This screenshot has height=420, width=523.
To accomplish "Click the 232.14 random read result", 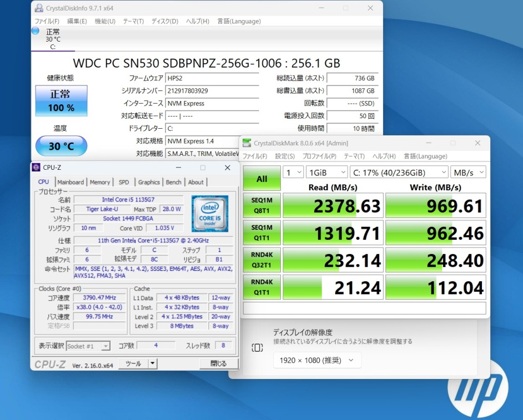I will click(333, 260).
